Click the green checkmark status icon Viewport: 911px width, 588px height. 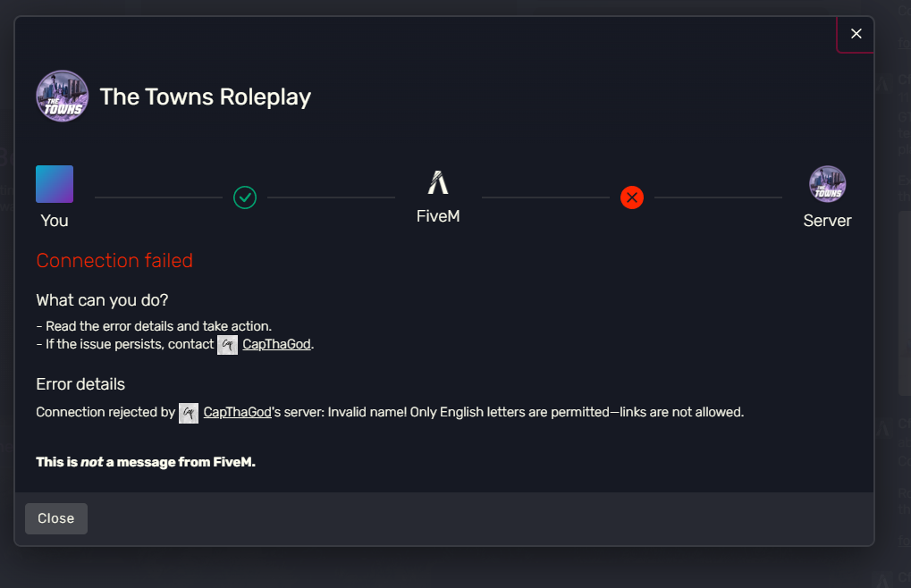[x=245, y=197]
